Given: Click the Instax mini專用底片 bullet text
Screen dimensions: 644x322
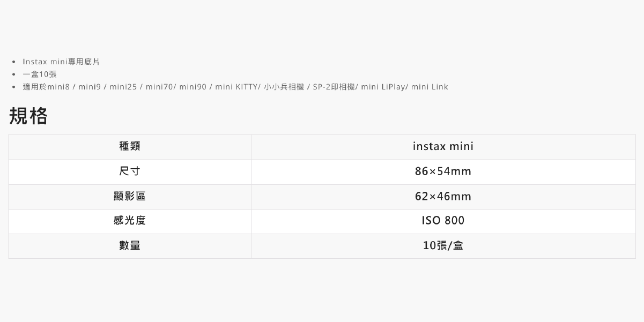Looking at the screenshot, I should 61,62.
